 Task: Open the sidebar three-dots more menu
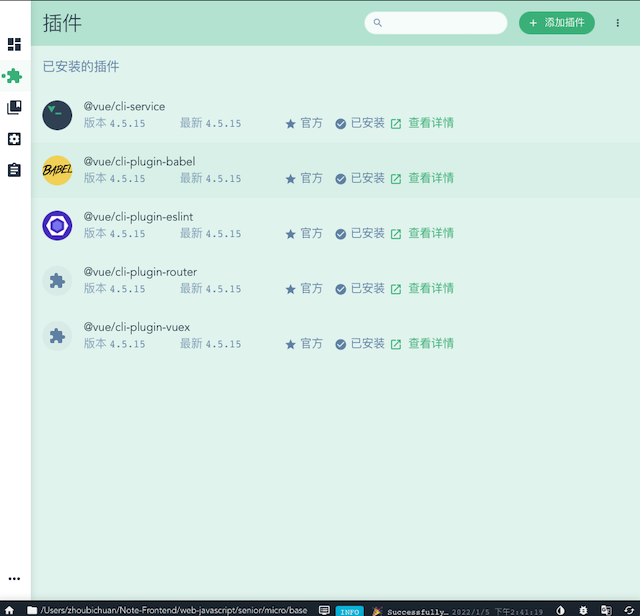pyautogui.click(x=14, y=578)
